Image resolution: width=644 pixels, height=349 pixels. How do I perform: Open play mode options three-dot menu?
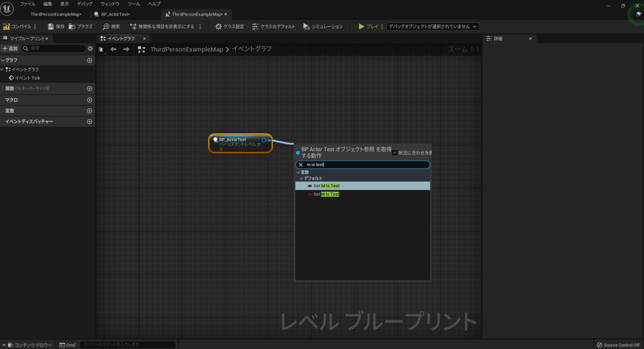382,26
